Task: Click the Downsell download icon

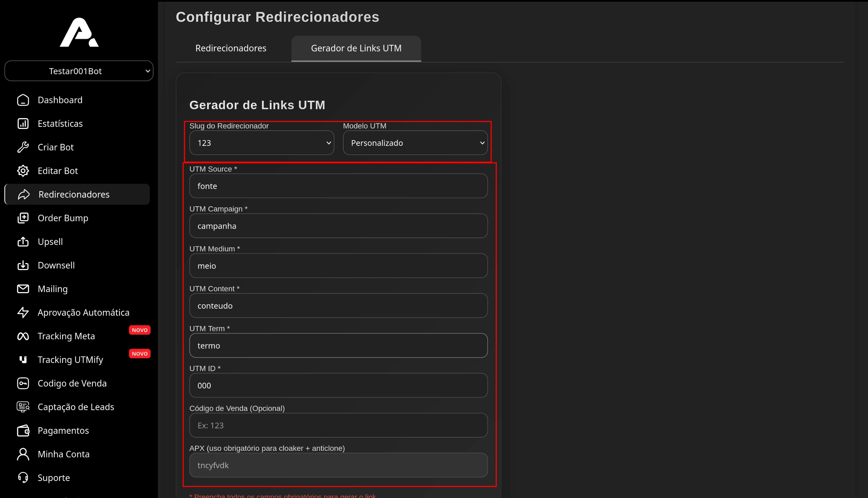Action: pyautogui.click(x=23, y=265)
